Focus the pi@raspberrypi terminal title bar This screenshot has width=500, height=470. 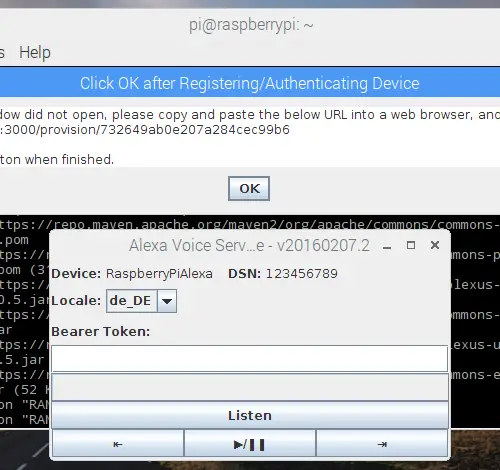pos(250,25)
